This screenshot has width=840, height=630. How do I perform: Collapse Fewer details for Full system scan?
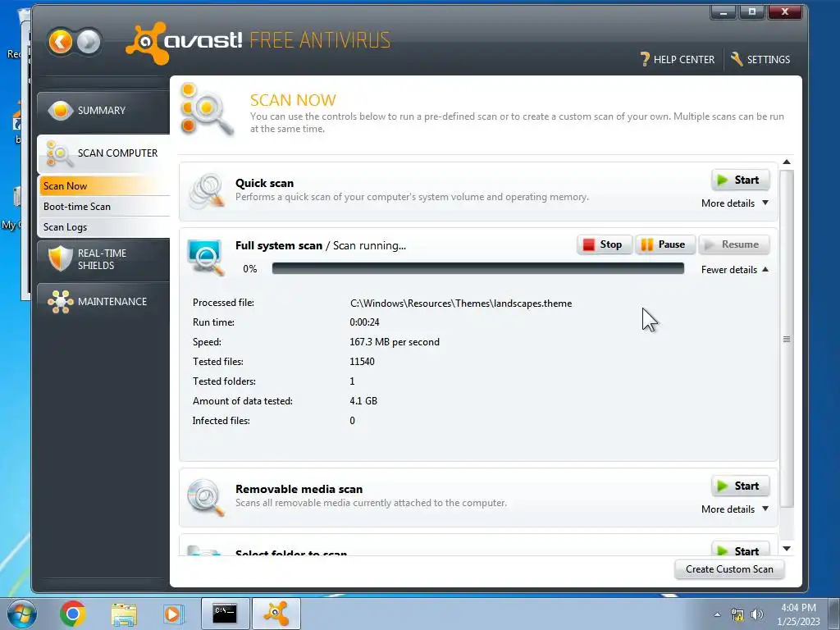735,269
